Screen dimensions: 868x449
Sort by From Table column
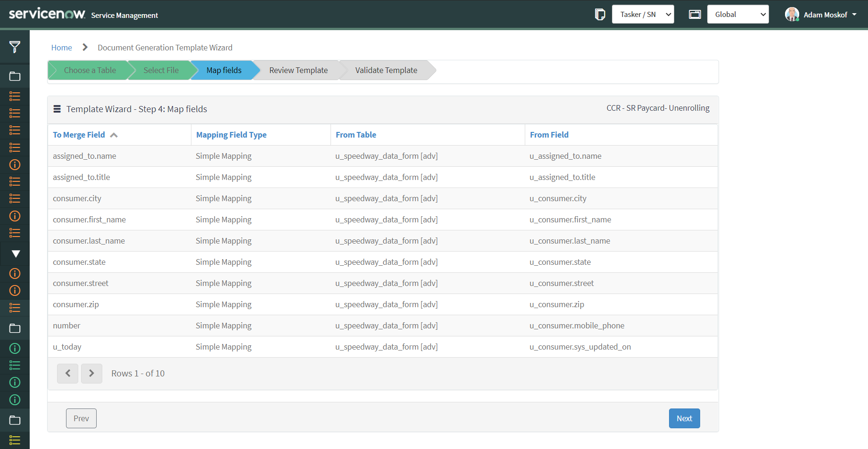coord(356,135)
